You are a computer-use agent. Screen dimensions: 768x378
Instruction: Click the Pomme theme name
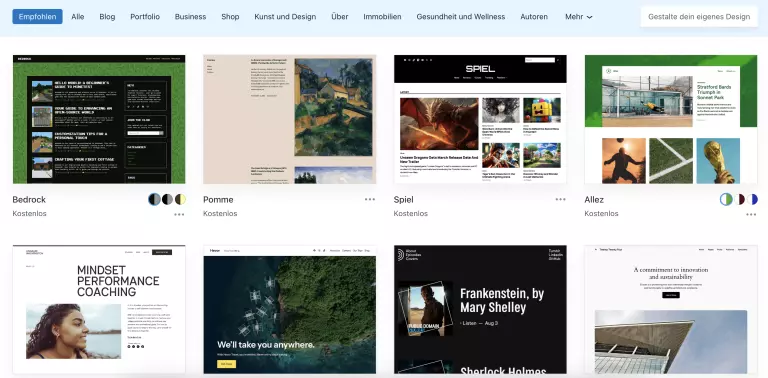[x=218, y=200]
